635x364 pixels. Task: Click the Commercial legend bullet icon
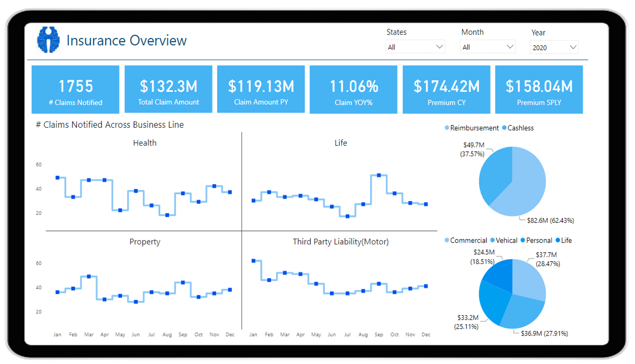446,240
